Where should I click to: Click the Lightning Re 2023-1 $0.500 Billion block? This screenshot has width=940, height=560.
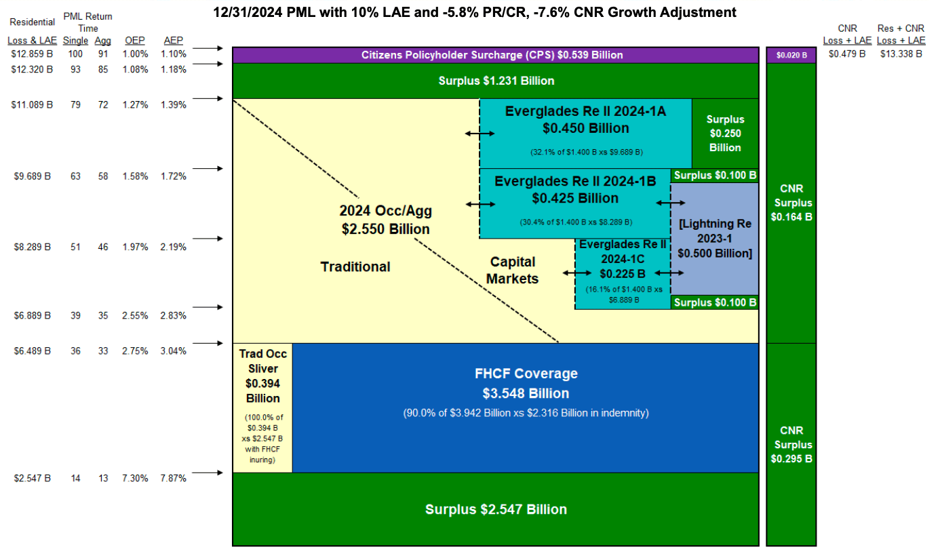[x=715, y=239]
